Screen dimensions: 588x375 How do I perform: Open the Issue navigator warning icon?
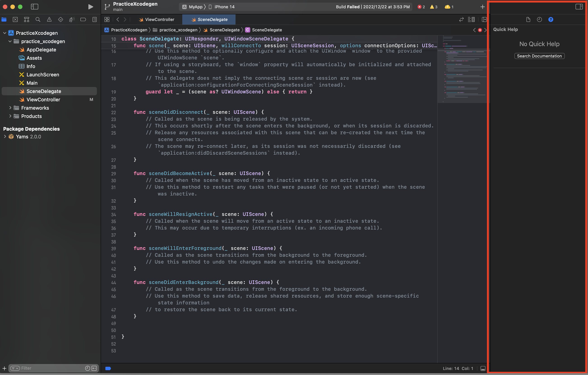49,20
